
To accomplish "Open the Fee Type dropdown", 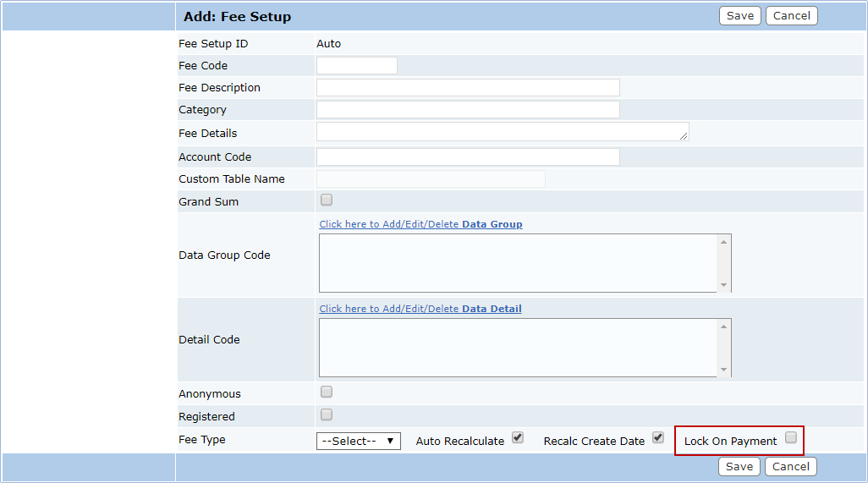I will click(358, 441).
